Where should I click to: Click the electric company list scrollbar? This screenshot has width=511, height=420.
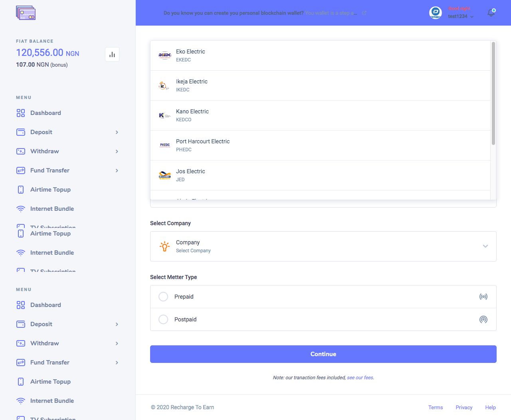click(493, 93)
